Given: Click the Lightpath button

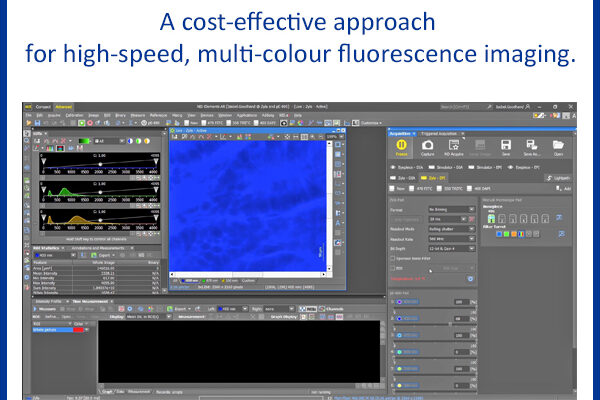Looking at the screenshot, I should pyautogui.click(x=559, y=178).
